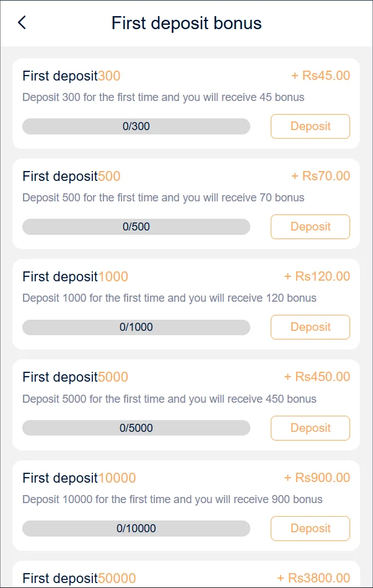Tap the back arrow icon
This screenshot has height=588, width=373.
[22, 23]
